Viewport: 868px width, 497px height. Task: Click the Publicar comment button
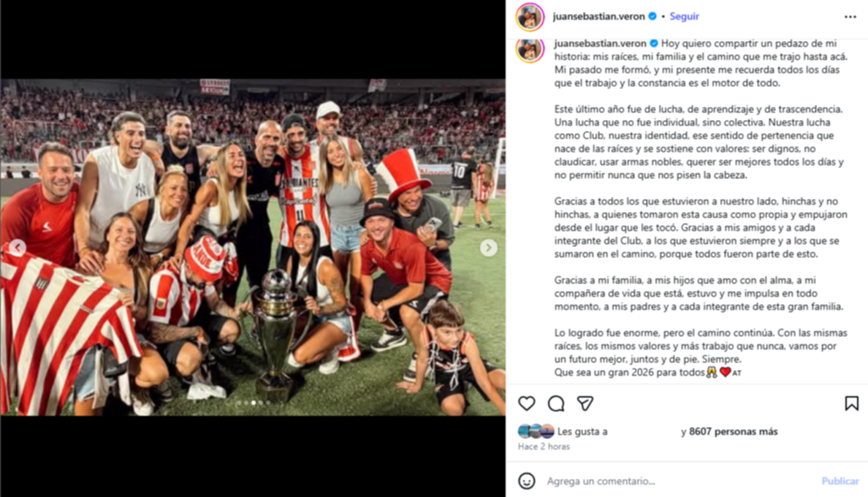pyautogui.click(x=840, y=481)
